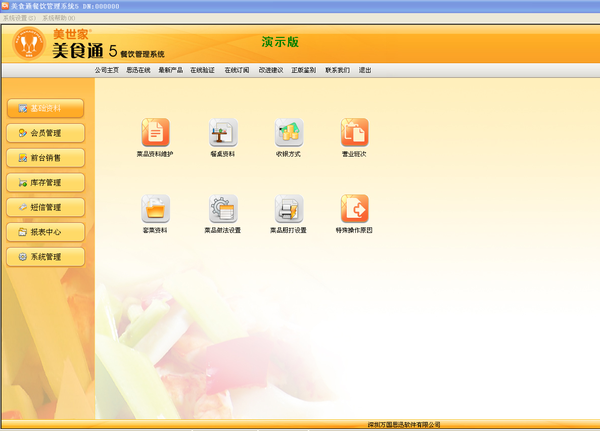This screenshot has width=600, height=431.
Task: Click the 在线验证 online verification link
Action: coord(202,70)
